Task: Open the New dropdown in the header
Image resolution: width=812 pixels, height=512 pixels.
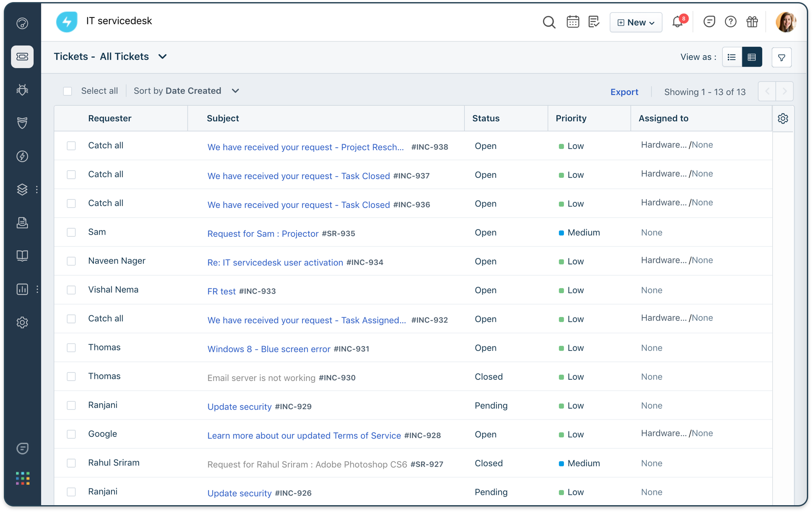Action: (x=636, y=22)
